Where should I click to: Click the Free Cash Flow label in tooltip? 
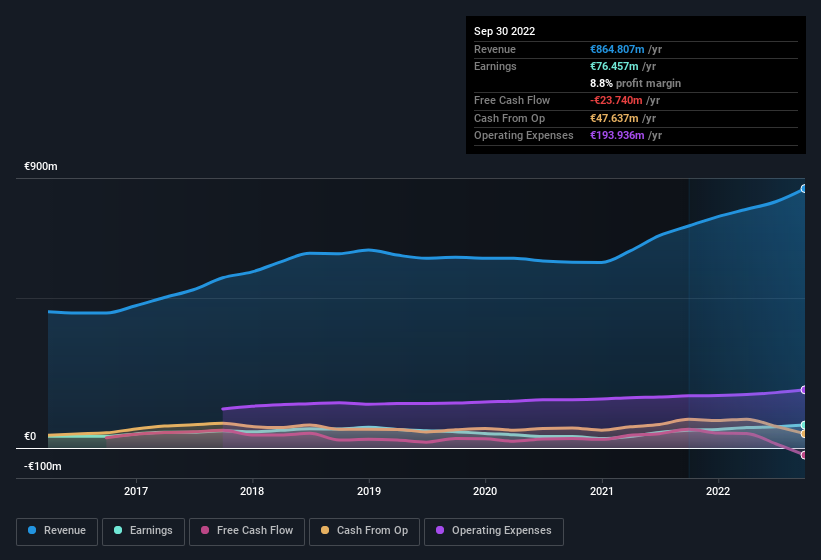(512, 100)
